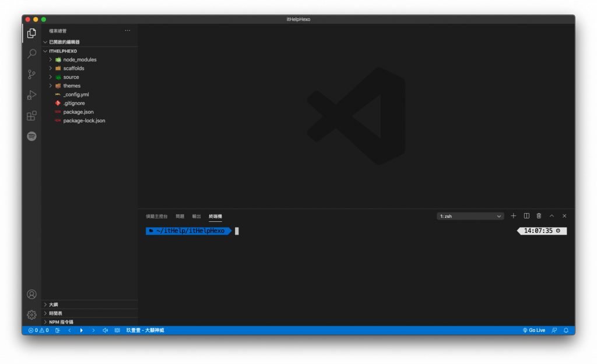Open the Accounts menu icon
Image resolution: width=597 pixels, height=364 pixels.
31,294
